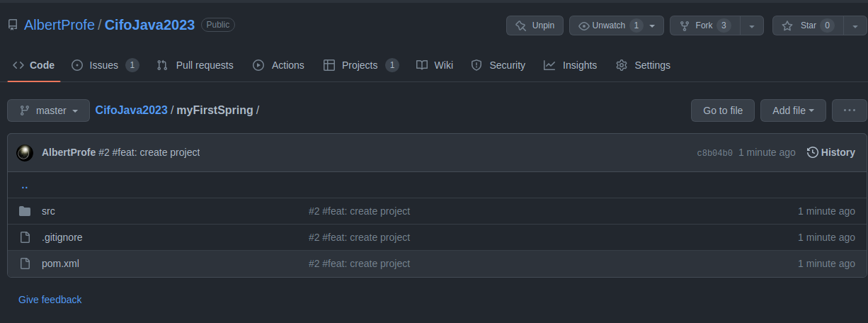Click the Issues count badge showing 1

click(132, 65)
